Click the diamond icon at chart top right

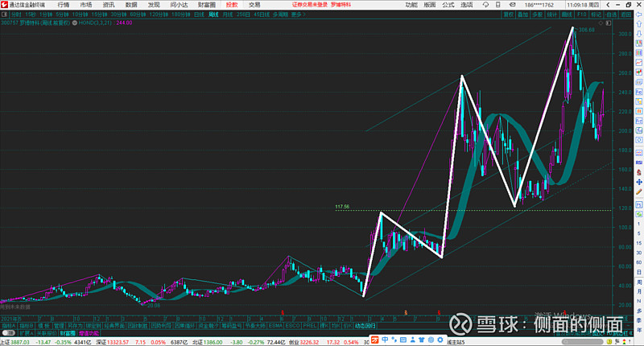point(601,23)
